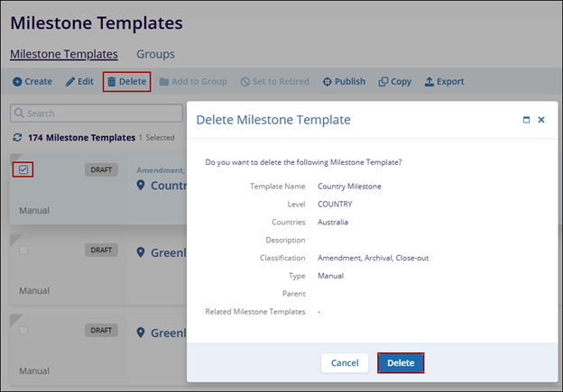Viewport: 563px width, 392px height.
Task: Click the Edit pencil icon
Action: 70,82
